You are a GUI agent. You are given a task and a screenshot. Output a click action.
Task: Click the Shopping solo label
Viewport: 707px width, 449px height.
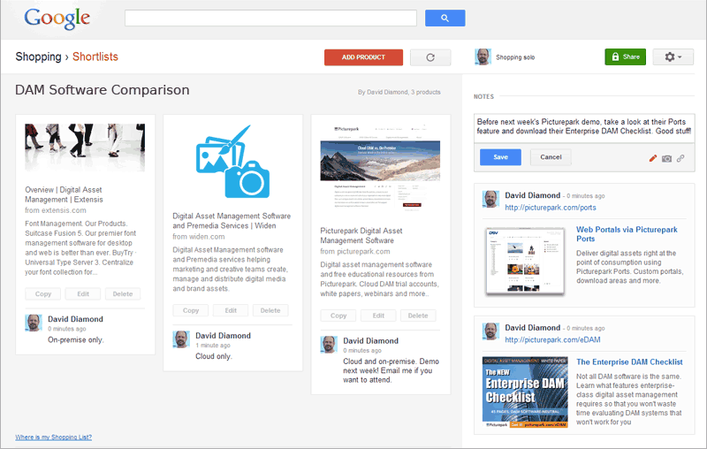[515, 57]
